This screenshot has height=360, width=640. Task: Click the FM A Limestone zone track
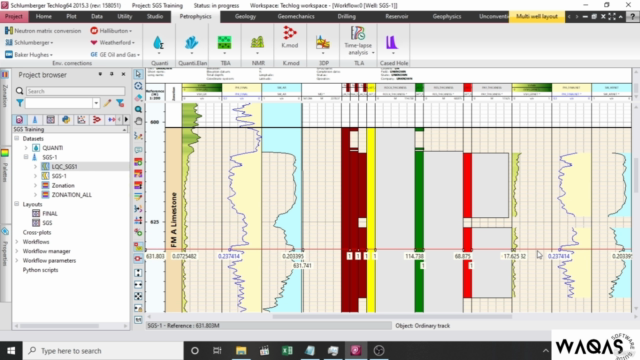click(x=173, y=220)
